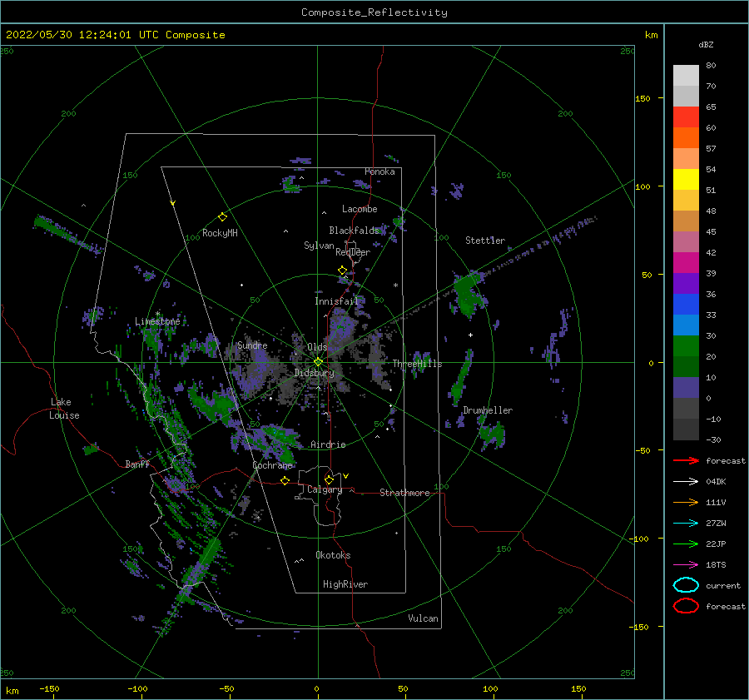The width and height of the screenshot is (749, 700).
Task: Click the Ponoka city label
Action: coord(379,171)
